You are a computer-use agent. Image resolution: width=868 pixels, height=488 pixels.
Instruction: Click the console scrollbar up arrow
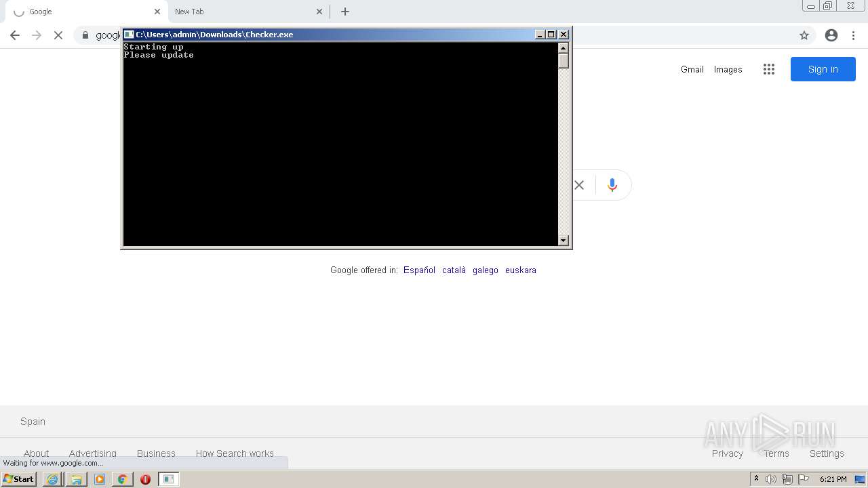(x=563, y=47)
